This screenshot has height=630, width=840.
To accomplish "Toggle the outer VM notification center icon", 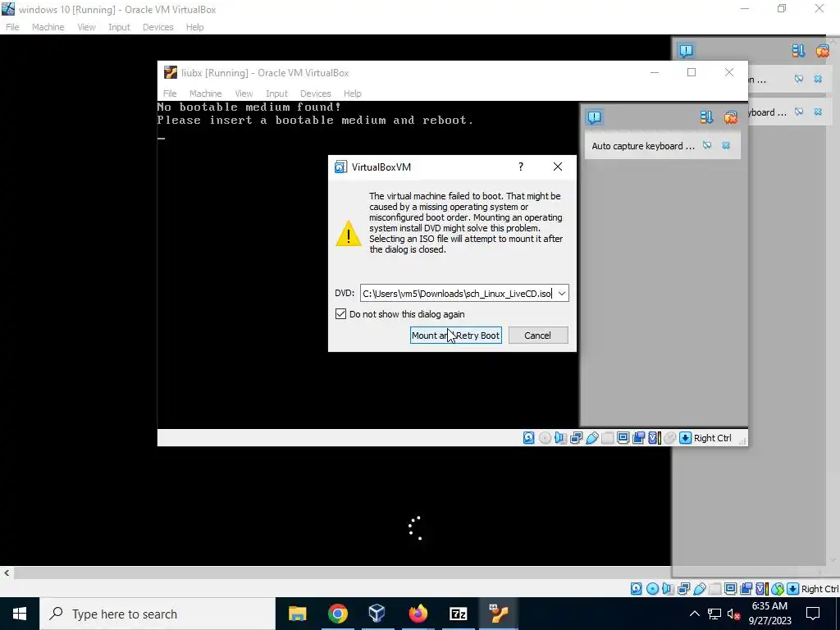I will tap(687, 50).
